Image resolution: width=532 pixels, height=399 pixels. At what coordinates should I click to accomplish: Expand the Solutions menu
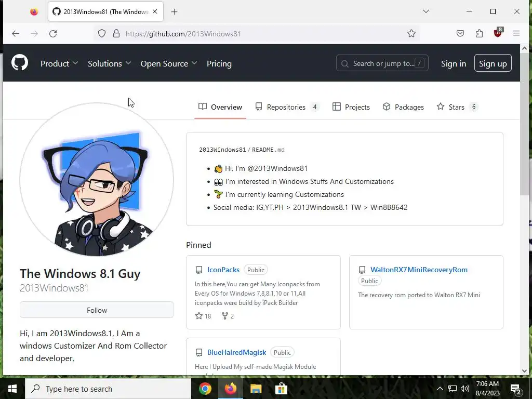109,64
